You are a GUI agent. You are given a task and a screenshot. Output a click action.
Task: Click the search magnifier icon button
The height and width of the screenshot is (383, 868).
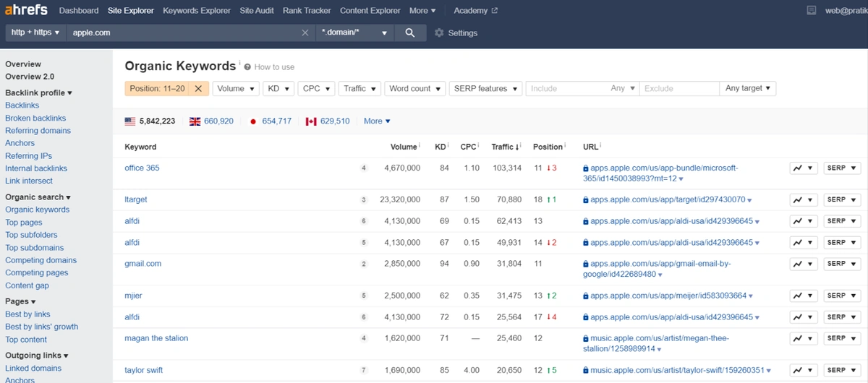(x=410, y=33)
